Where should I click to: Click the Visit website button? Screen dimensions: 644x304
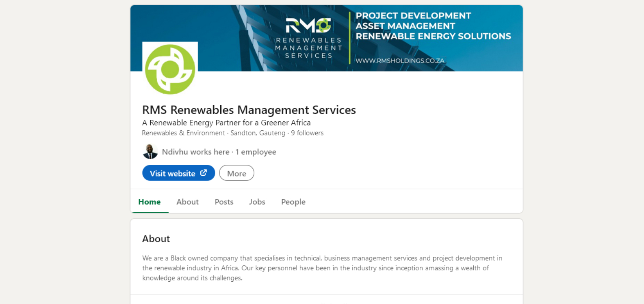tap(178, 173)
